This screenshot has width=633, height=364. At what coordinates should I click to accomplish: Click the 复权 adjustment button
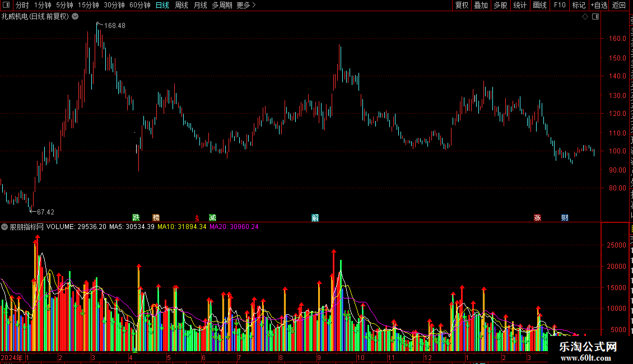[462, 5]
